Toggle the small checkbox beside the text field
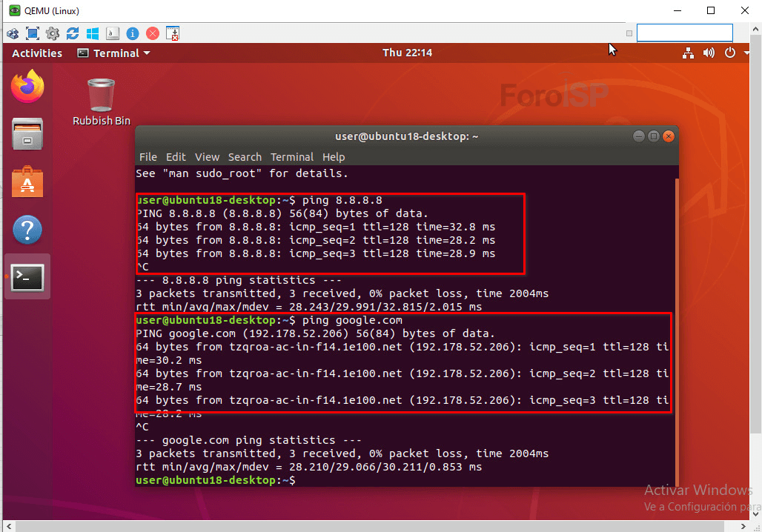 coord(629,33)
